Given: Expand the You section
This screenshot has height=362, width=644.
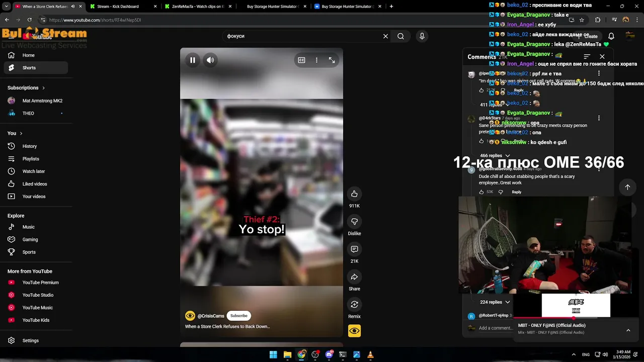Looking at the screenshot, I should pyautogui.click(x=15, y=133).
